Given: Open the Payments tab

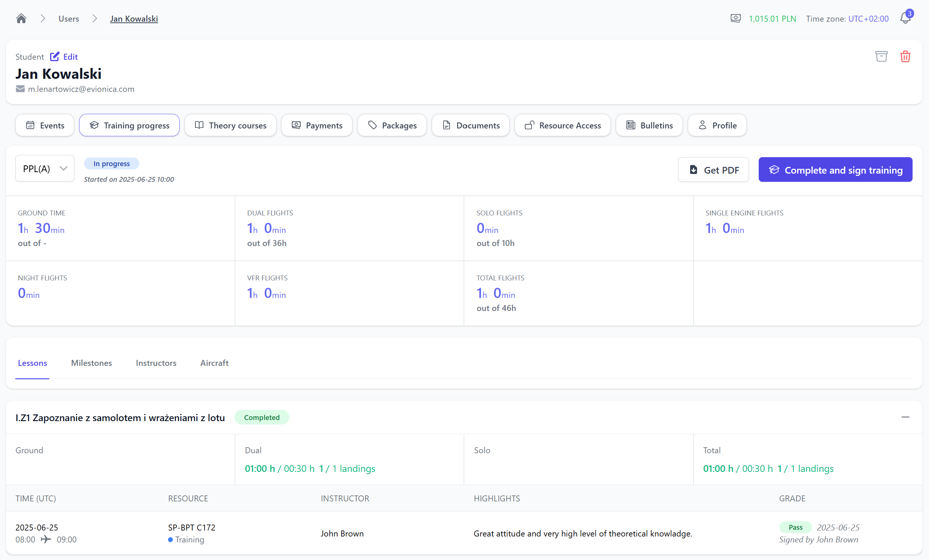Looking at the screenshot, I should [x=317, y=125].
